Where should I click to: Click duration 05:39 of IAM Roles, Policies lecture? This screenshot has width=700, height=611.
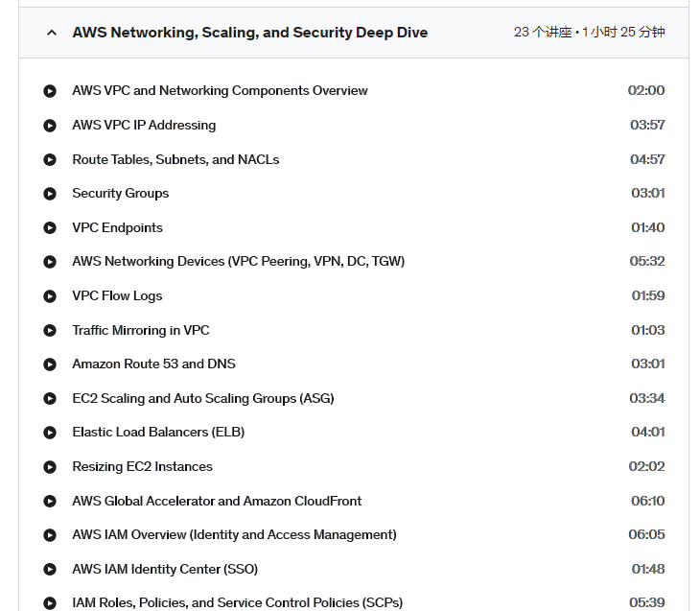pos(647,603)
